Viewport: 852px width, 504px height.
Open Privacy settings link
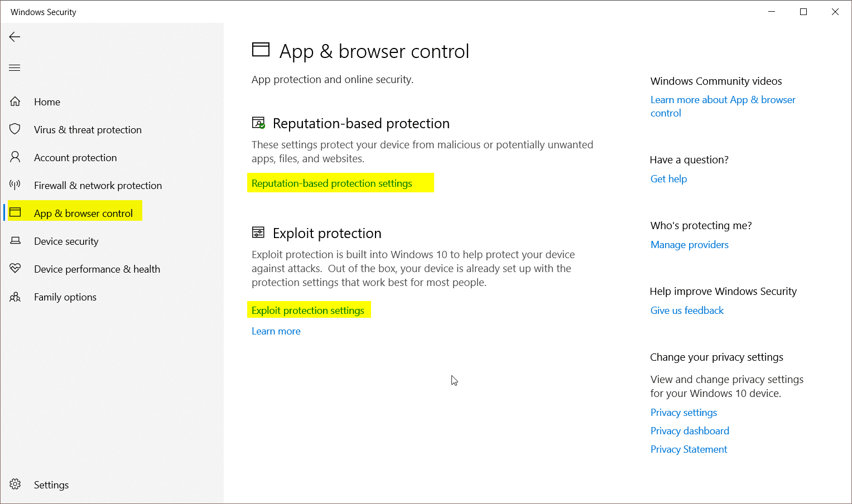click(683, 413)
